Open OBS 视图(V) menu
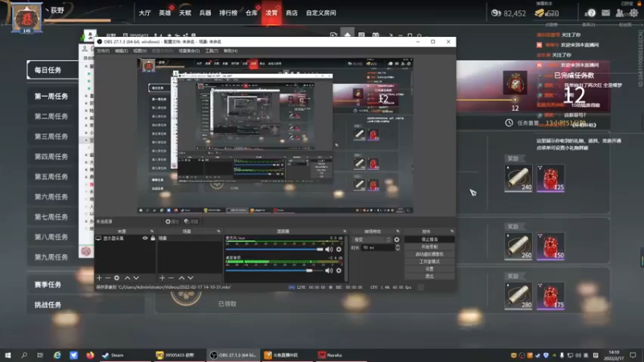This screenshot has width=644, height=362. (139, 51)
